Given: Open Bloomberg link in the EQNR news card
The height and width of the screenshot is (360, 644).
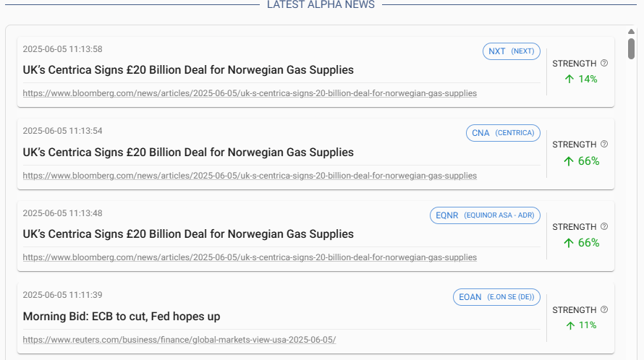Looking at the screenshot, I should 250,257.
